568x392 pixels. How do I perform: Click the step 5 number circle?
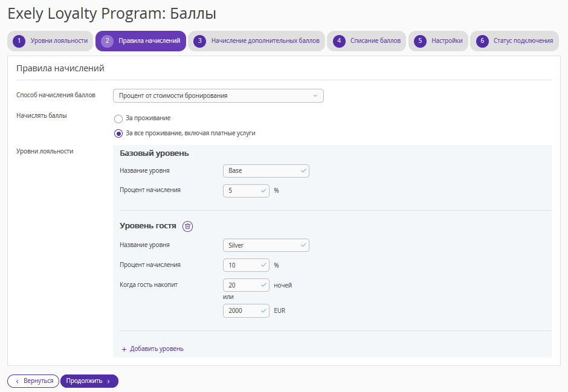point(420,41)
